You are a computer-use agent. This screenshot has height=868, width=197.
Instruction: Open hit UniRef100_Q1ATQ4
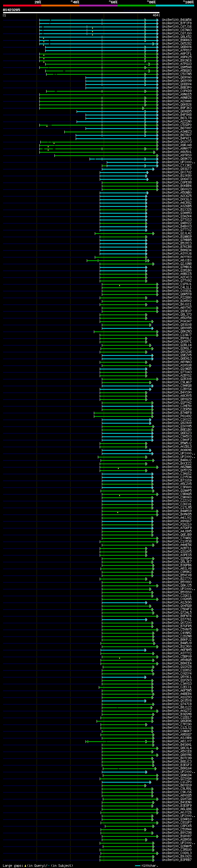click(x=177, y=799)
